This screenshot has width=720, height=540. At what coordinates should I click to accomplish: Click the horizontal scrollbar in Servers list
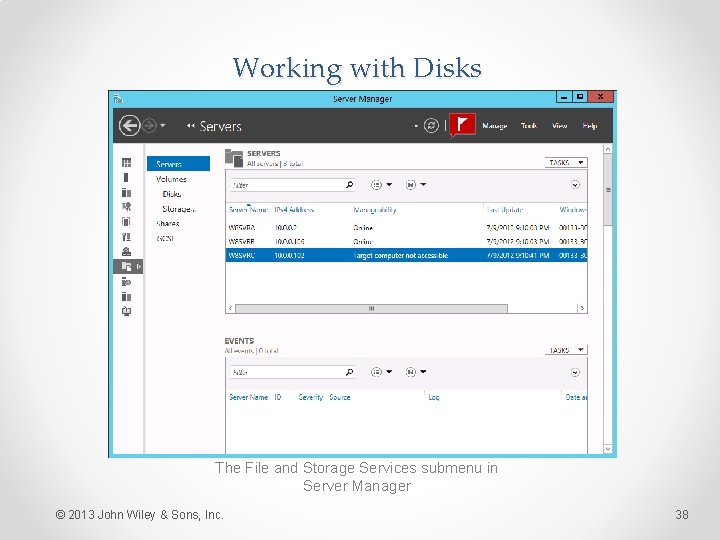(x=371, y=309)
